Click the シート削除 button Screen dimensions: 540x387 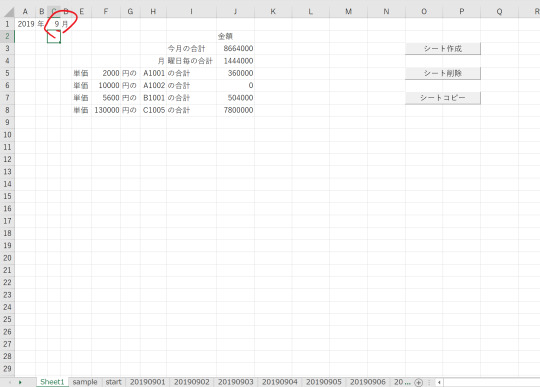(443, 73)
